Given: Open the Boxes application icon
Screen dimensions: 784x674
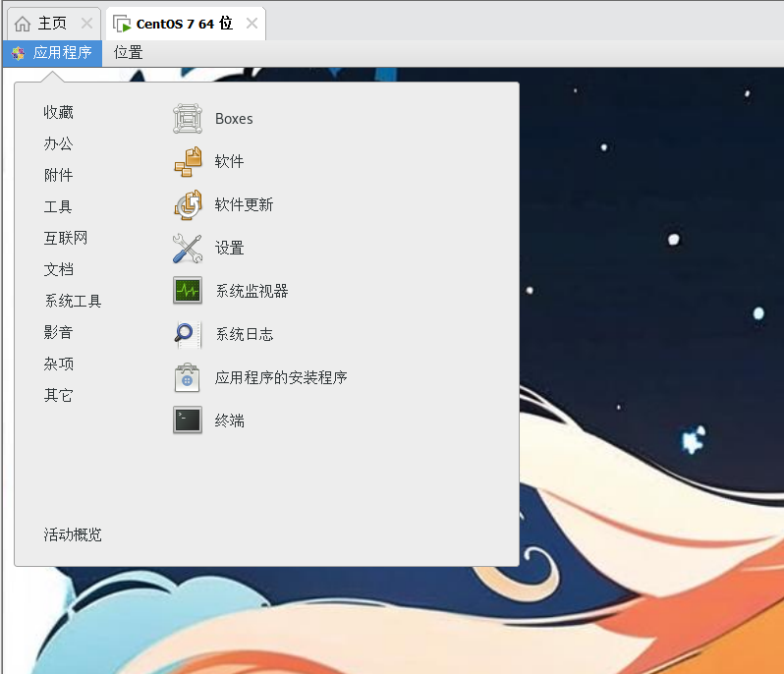Looking at the screenshot, I should pyautogui.click(x=187, y=119).
